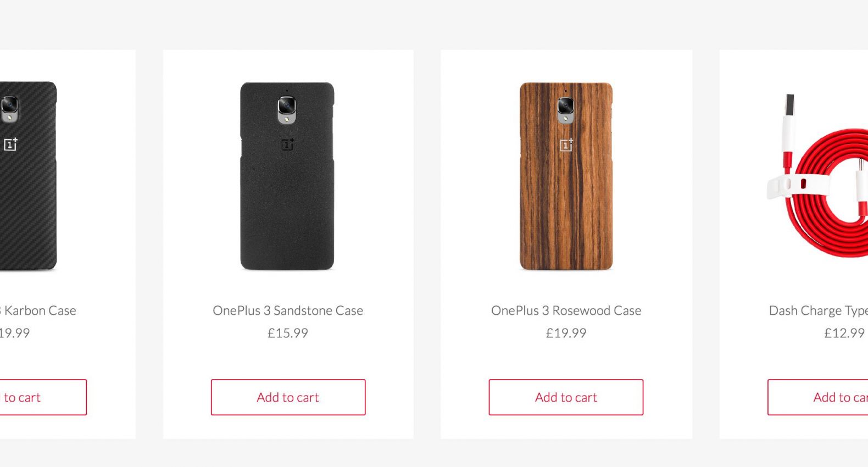868x467 pixels.
Task: Click the Karbon Case product title
Action: pyautogui.click(x=38, y=310)
